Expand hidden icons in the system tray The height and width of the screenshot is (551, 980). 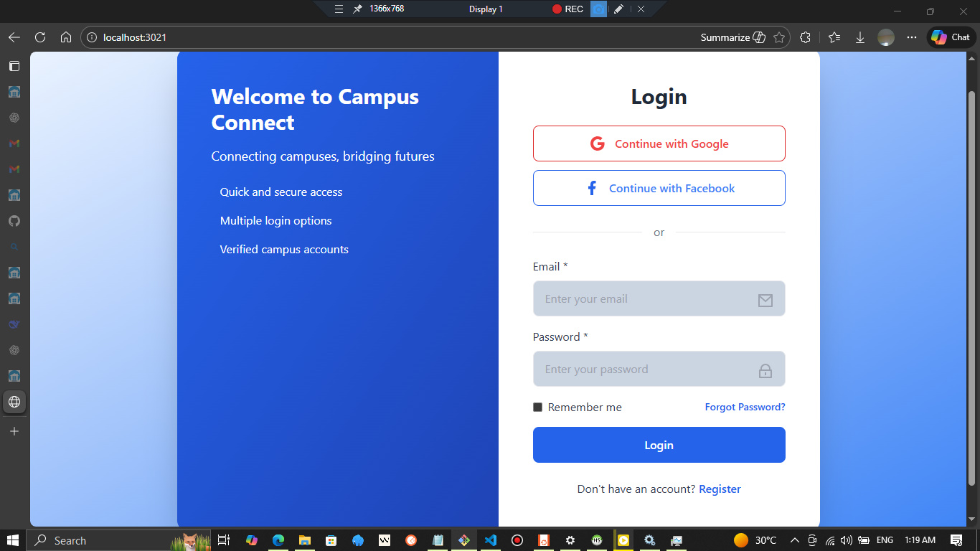point(794,540)
